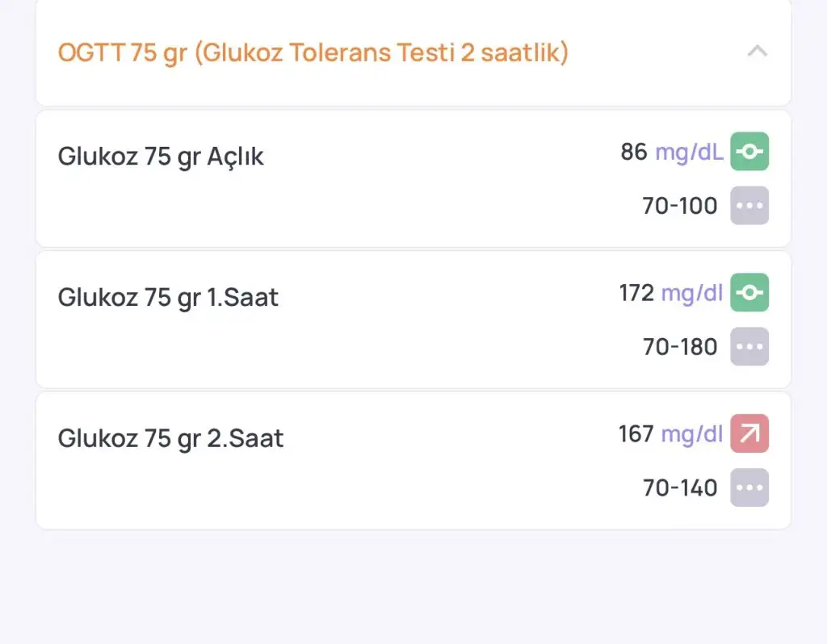
Task: Click the 70-180 reference range
Action: click(x=680, y=347)
